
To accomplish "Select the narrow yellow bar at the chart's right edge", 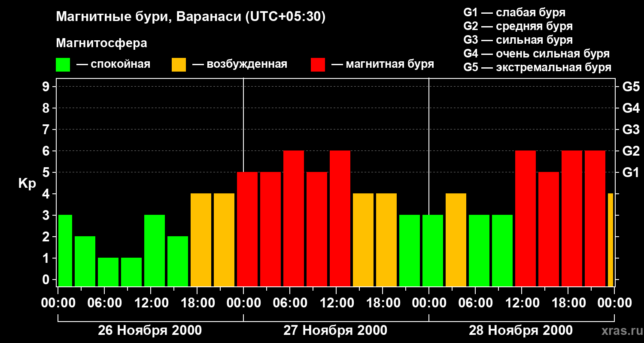I will pos(611,240).
